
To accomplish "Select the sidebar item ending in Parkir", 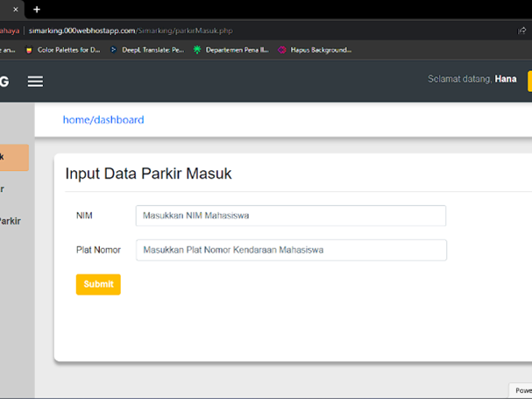I will point(11,220).
